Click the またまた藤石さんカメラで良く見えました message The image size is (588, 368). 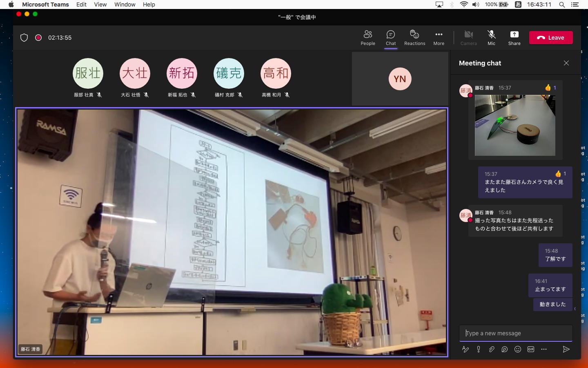[x=525, y=182]
